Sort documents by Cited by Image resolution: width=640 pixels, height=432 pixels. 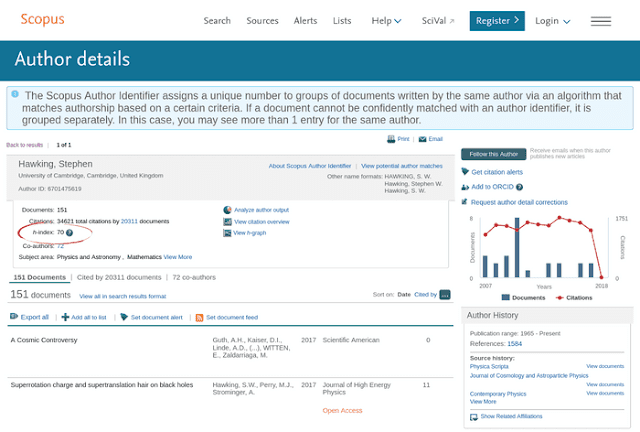tap(425, 294)
